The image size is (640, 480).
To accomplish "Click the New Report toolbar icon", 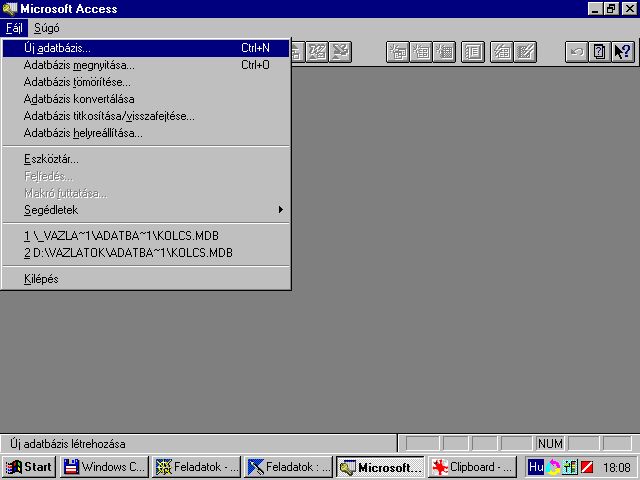I will (444, 52).
